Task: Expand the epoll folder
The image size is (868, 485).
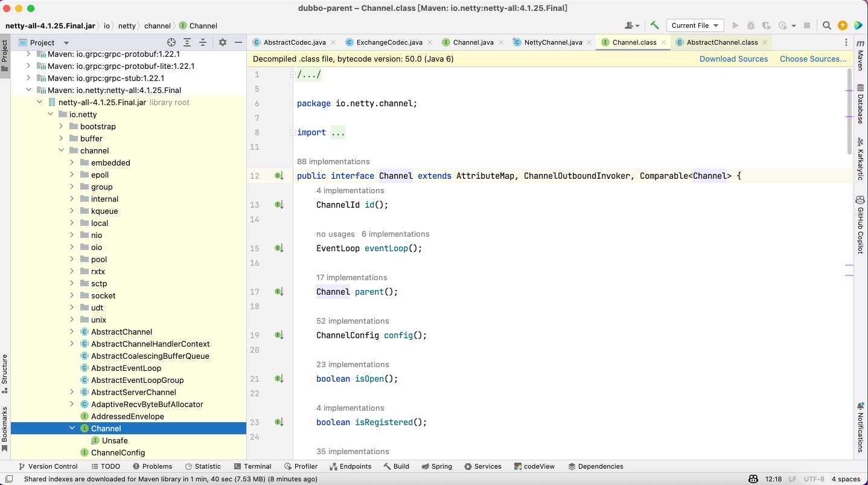Action: click(x=72, y=175)
